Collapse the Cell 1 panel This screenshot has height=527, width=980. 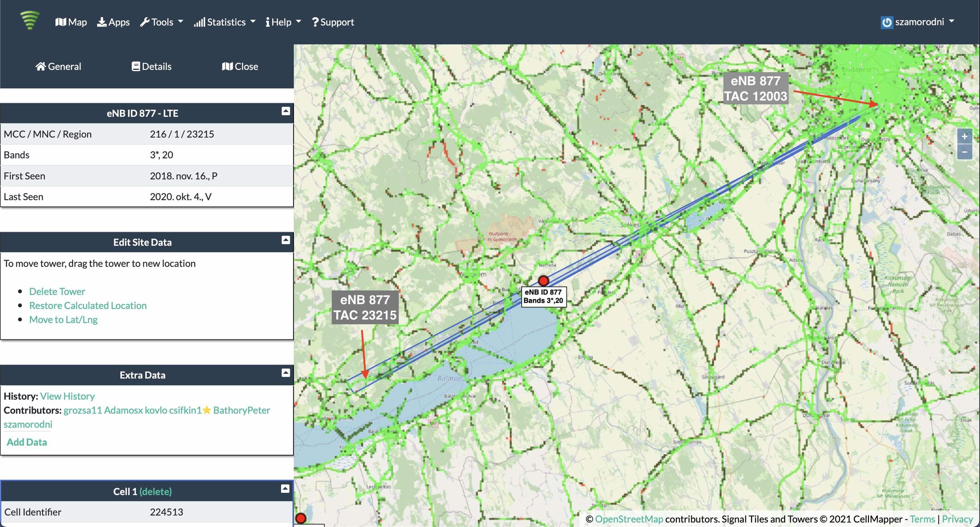pos(285,489)
